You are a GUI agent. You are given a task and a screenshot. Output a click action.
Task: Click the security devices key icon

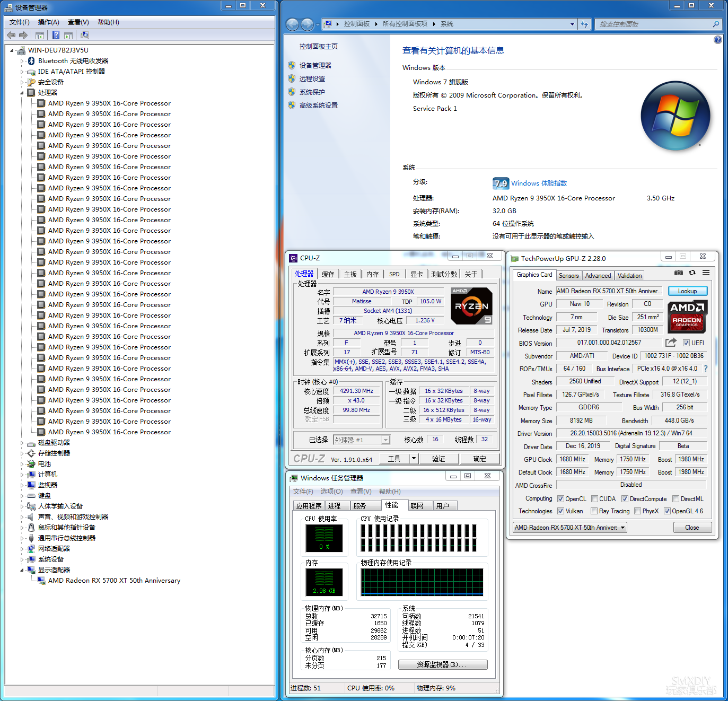click(x=31, y=82)
